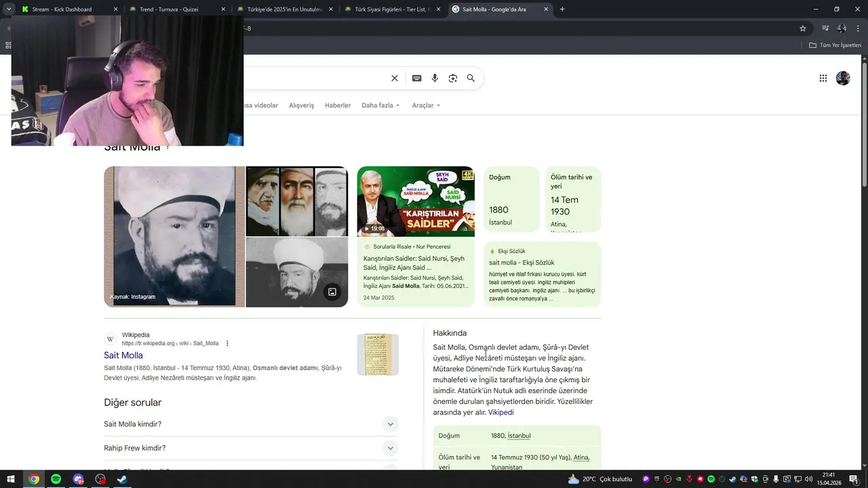Open the Ölüm tarihi ve yeri card
This screenshot has width=868, height=488.
tap(574, 199)
